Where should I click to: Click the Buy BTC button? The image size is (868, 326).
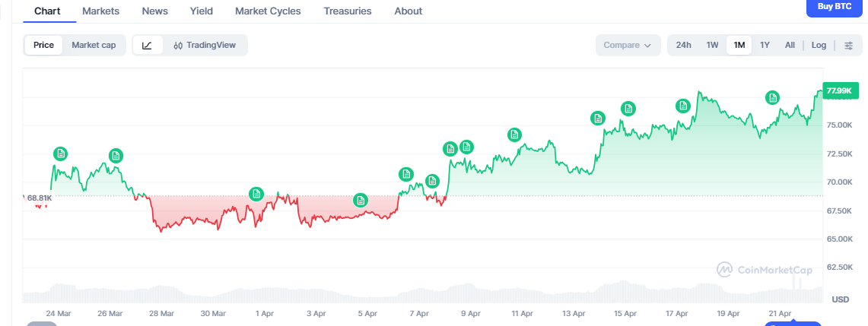[834, 7]
